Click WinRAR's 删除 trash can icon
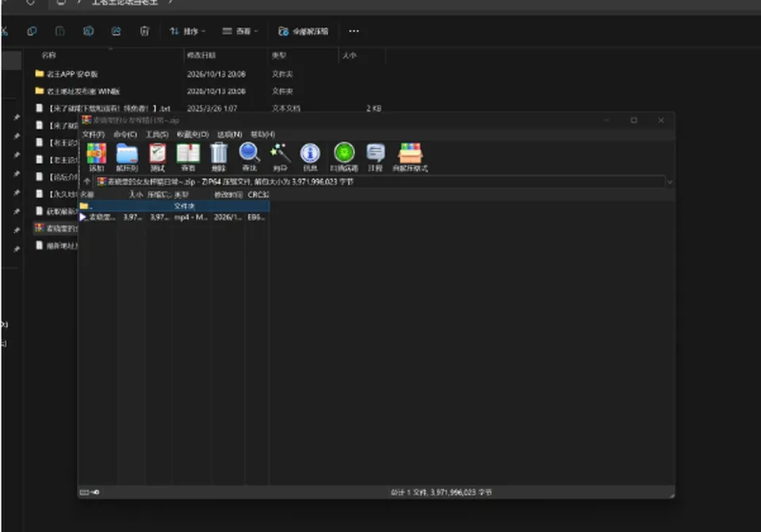Screen dimensions: 761x532 [219, 157]
